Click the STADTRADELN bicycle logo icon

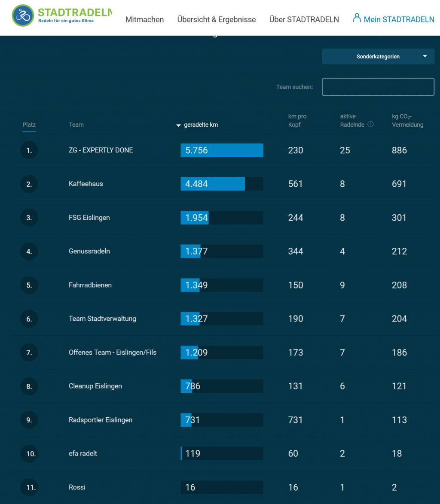point(23,16)
